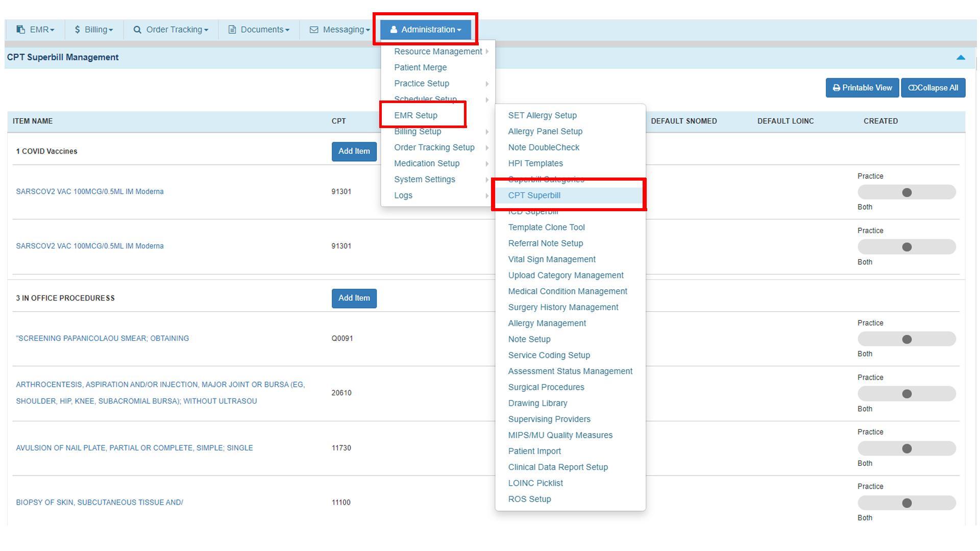Expand the Medication Setup submenu

point(427,163)
